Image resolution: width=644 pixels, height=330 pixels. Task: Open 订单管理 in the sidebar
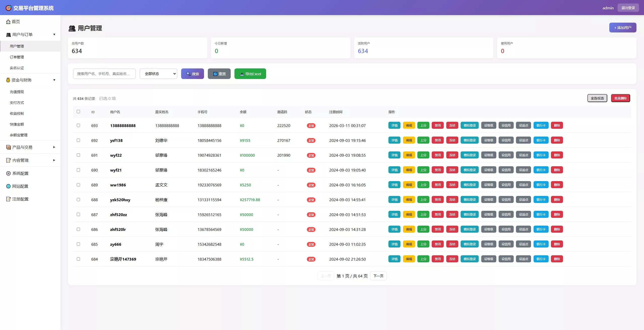17,57
